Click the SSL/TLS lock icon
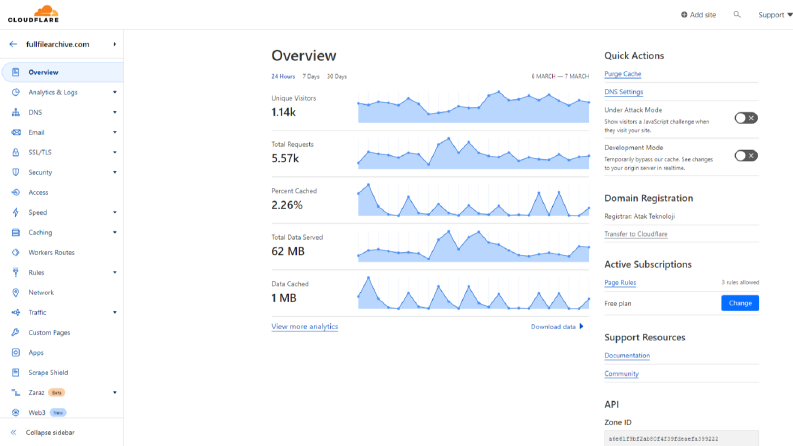Image resolution: width=793 pixels, height=446 pixels. coord(16,152)
